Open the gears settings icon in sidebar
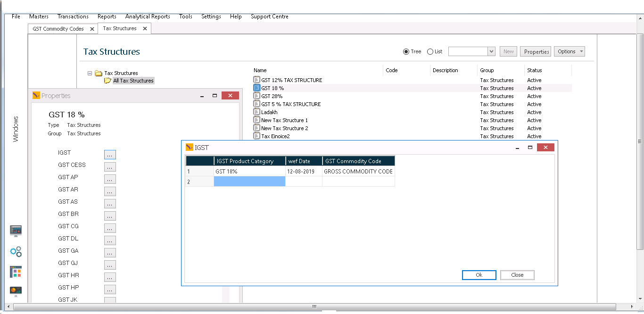The image size is (644, 314). 16,252
